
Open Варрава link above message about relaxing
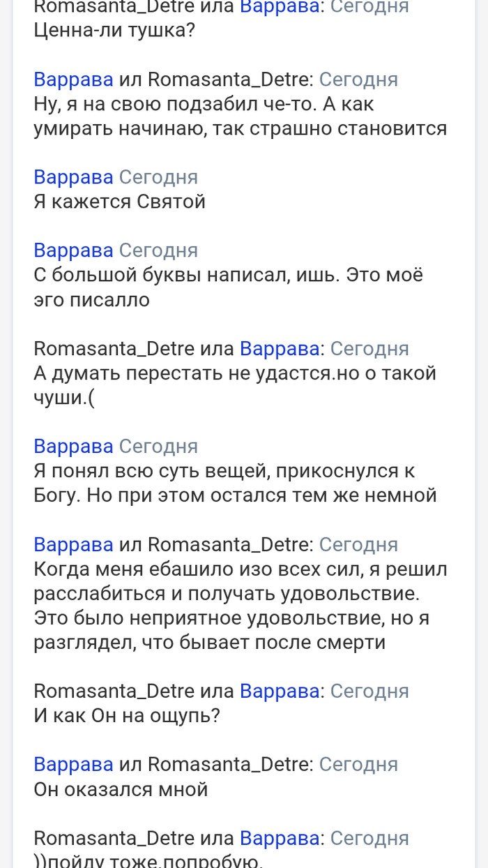click(73, 544)
